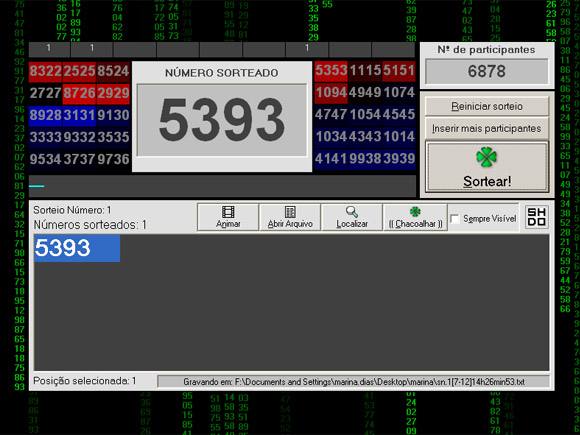The width and height of the screenshot is (580, 435).
Task: Click Inserir mais participantes button
Action: [486, 128]
